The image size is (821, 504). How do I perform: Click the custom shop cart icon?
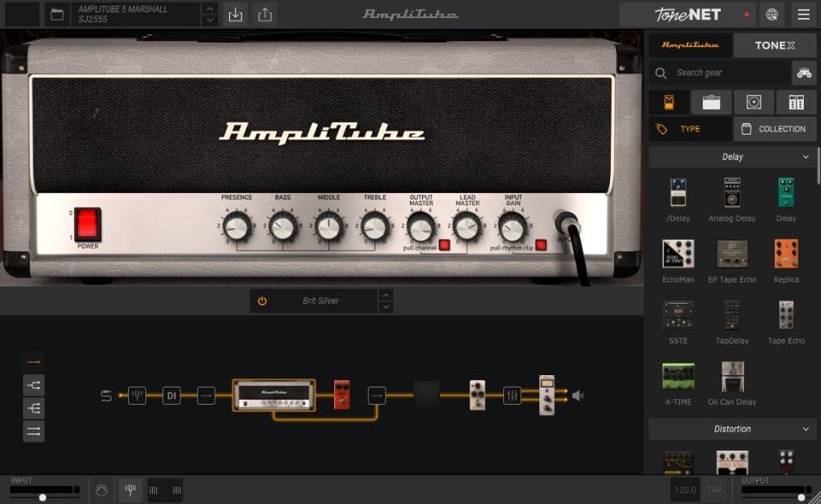[805, 73]
